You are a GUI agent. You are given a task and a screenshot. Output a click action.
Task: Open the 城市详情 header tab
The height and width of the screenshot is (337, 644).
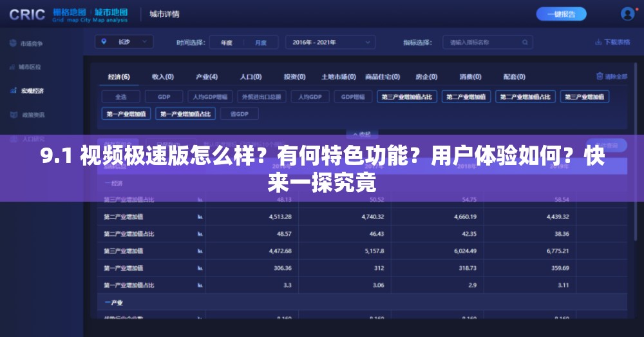(x=164, y=14)
